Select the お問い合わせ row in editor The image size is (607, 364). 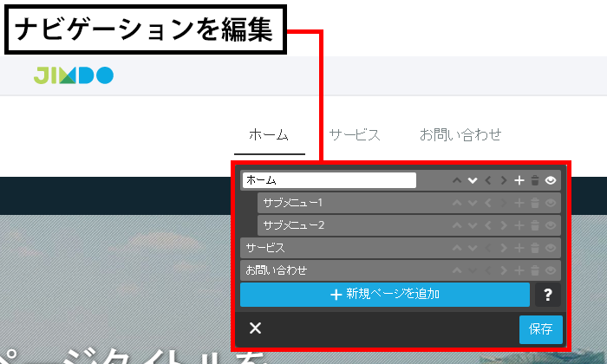coord(401,270)
